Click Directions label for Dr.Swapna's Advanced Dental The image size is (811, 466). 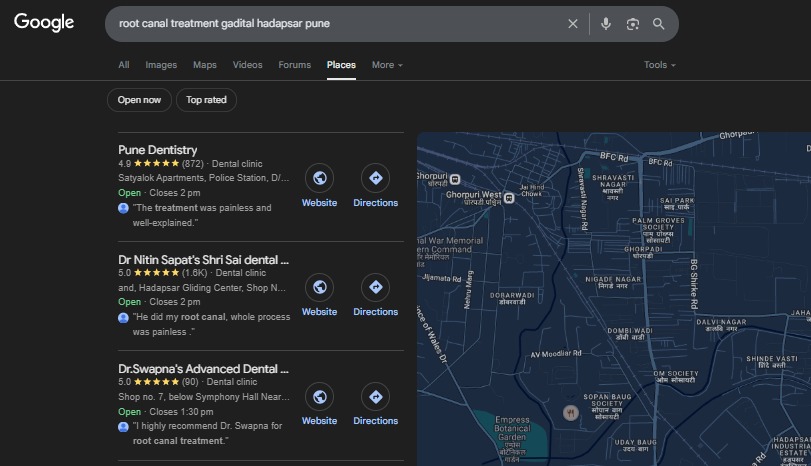(x=376, y=421)
